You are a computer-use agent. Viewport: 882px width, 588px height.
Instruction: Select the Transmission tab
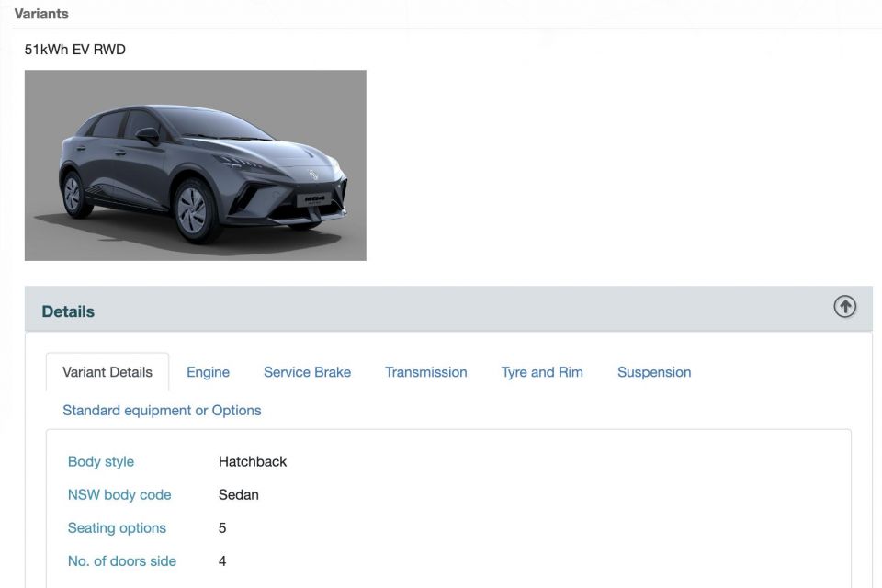click(x=425, y=372)
